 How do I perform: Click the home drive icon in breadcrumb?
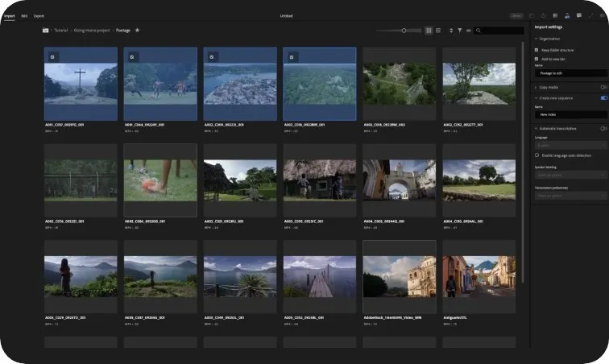pos(45,31)
